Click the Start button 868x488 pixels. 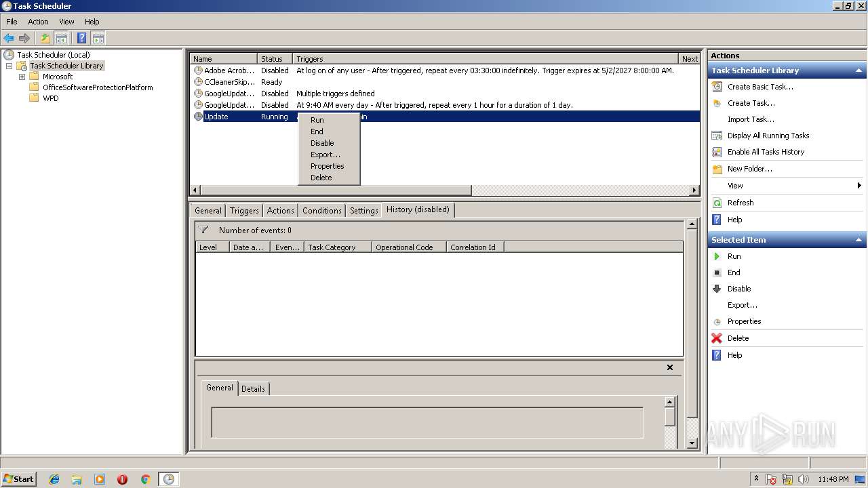point(18,479)
